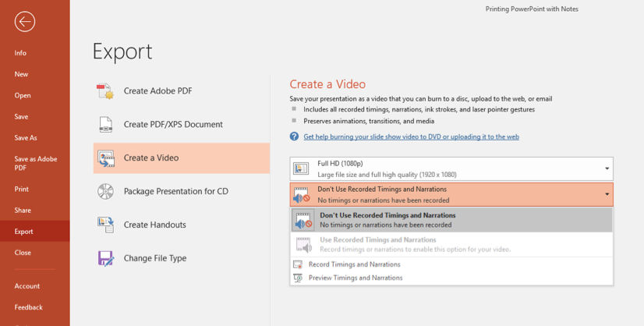The width and height of the screenshot is (644, 326).
Task: Click the Create PDF/XPS Document icon
Action: 105,125
